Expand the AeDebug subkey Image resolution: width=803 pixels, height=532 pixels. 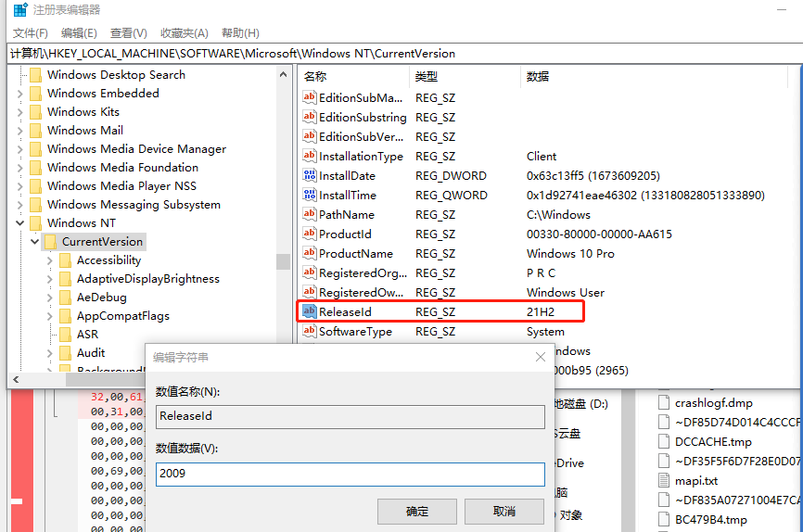(50, 298)
